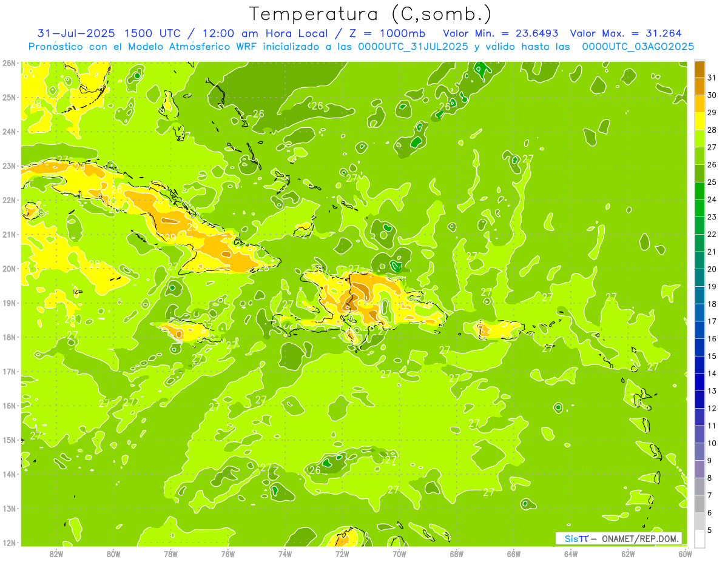Click the "Z = 1000mb" level text
The image size is (728, 562).
(x=386, y=33)
